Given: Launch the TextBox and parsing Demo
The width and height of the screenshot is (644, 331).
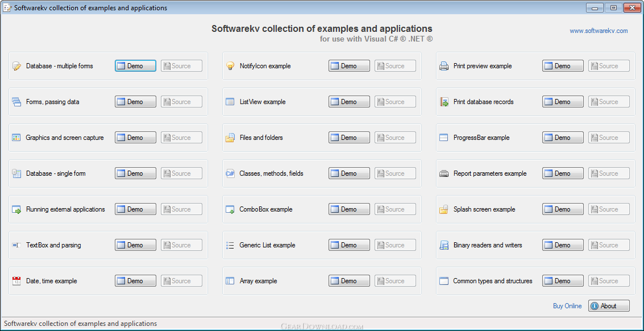Looking at the screenshot, I should [x=135, y=245].
